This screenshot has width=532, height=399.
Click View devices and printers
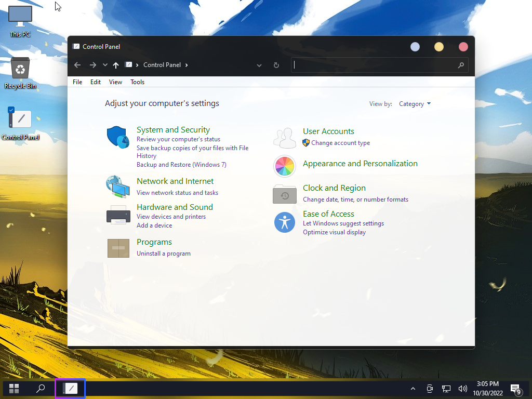[171, 217]
